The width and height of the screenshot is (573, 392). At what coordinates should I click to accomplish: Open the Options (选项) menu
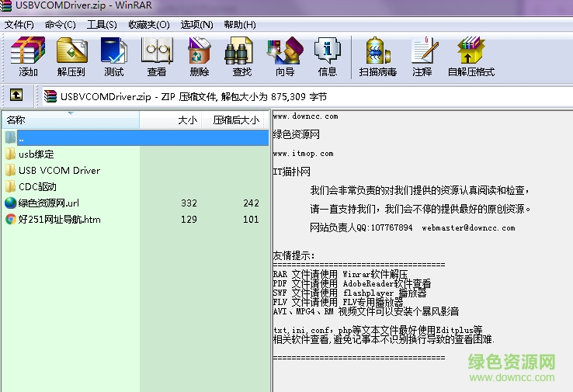(196, 25)
